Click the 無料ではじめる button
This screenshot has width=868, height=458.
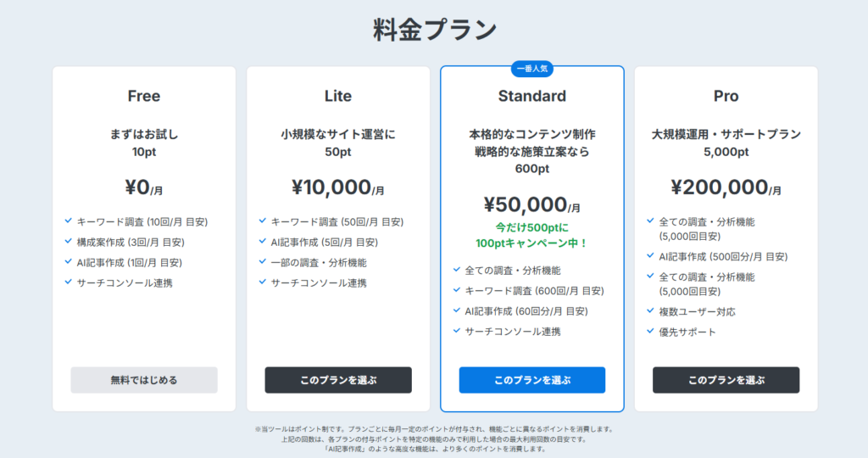[x=144, y=380]
